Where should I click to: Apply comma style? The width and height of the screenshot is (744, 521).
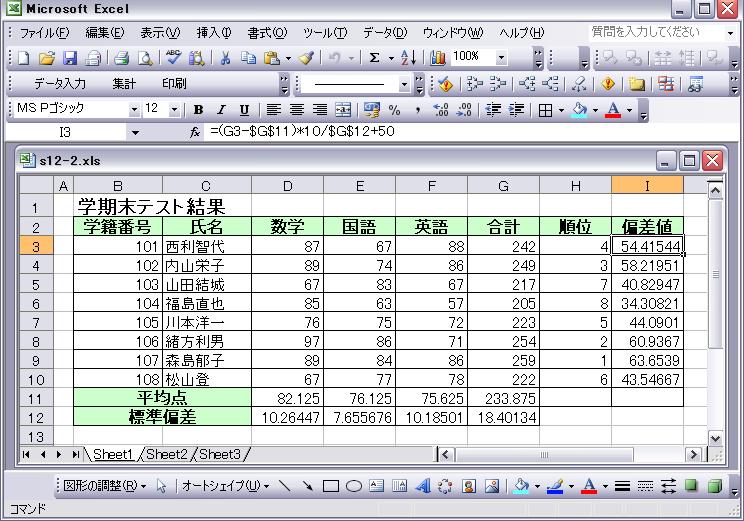pyautogui.click(x=418, y=110)
